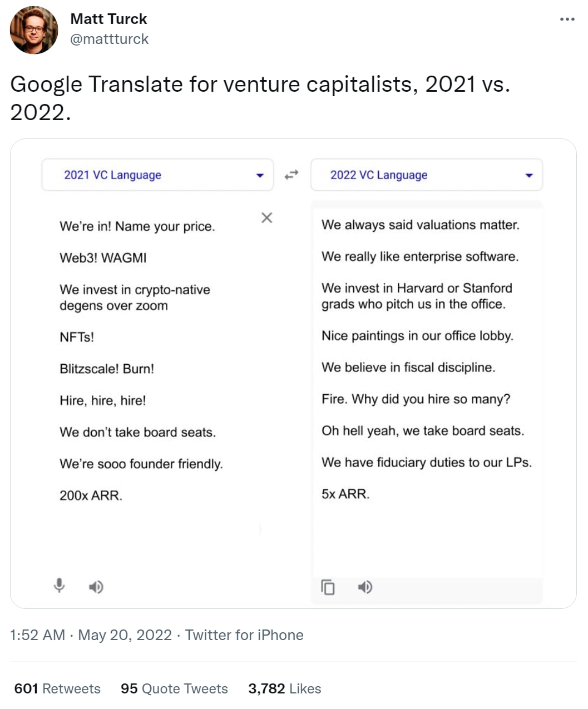The height and width of the screenshot is (709, 588).
Task: Click the source text "We're in! Name your price."
Action: (x=137, y=226)
